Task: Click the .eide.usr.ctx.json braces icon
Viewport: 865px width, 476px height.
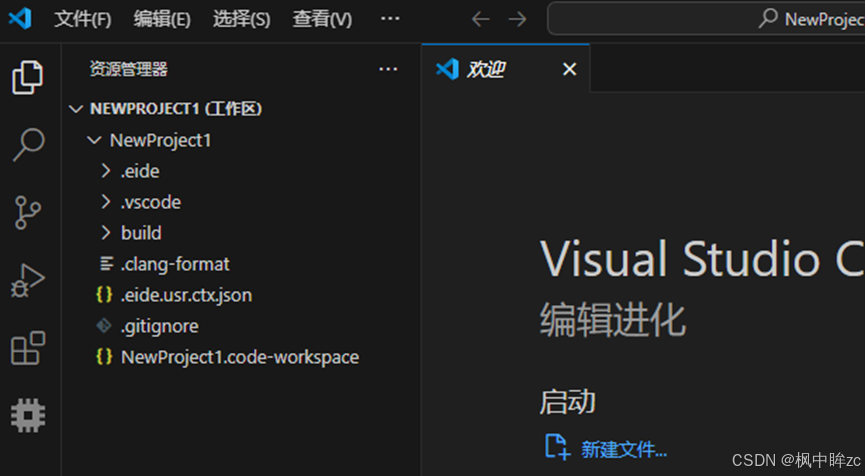Action: [x=104, y=295]
